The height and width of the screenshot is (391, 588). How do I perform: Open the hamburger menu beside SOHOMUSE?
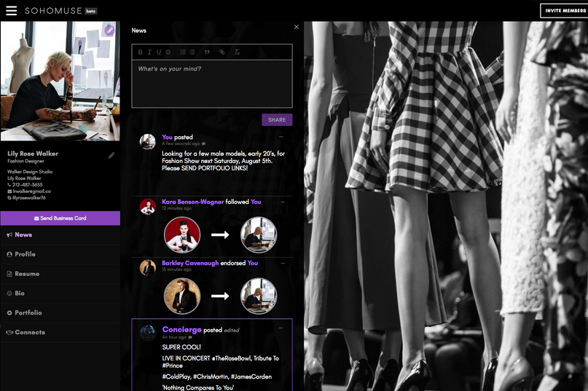[11, 10]
